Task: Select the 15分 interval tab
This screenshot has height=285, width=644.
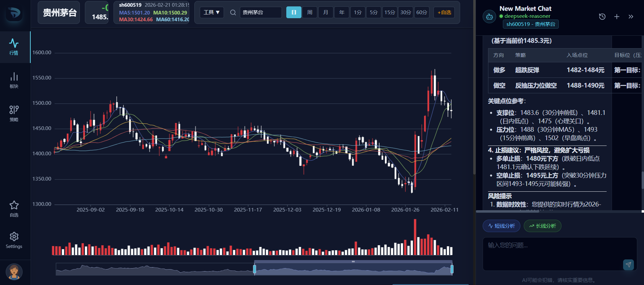Action: (390, 12)
